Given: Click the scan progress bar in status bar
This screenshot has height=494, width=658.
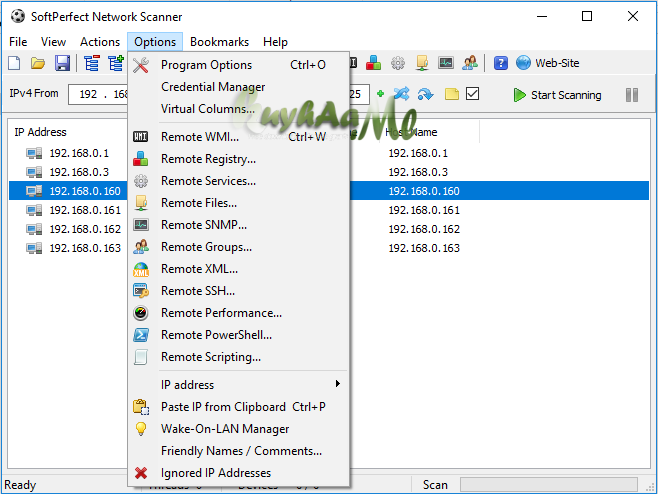Looking at the screenshot, I should (x=549, y=484).
